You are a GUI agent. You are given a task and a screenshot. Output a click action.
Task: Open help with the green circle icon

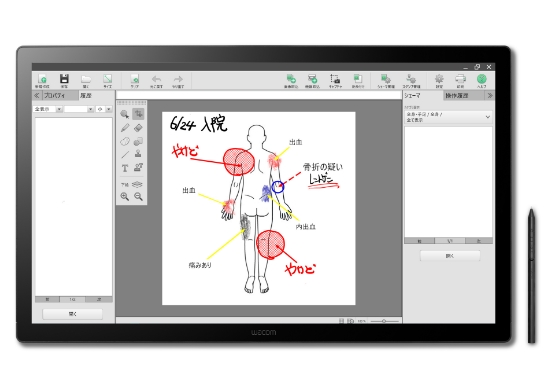coord(482,80)
